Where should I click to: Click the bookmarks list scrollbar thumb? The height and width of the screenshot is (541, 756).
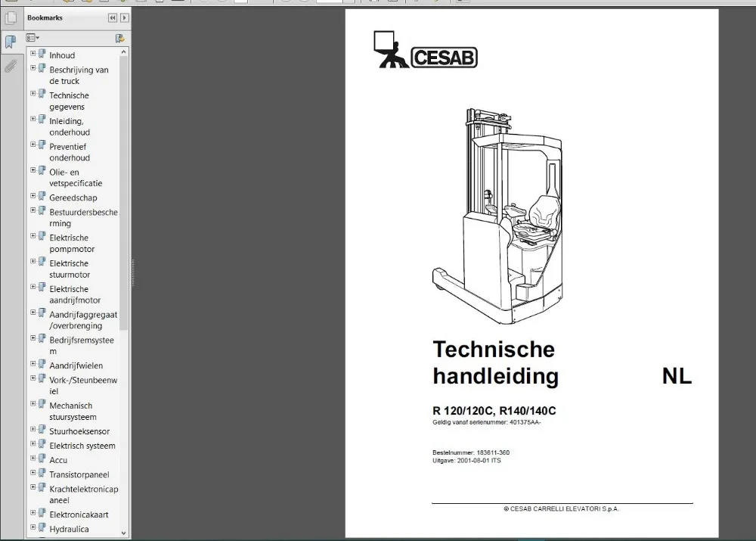[123, 193]
